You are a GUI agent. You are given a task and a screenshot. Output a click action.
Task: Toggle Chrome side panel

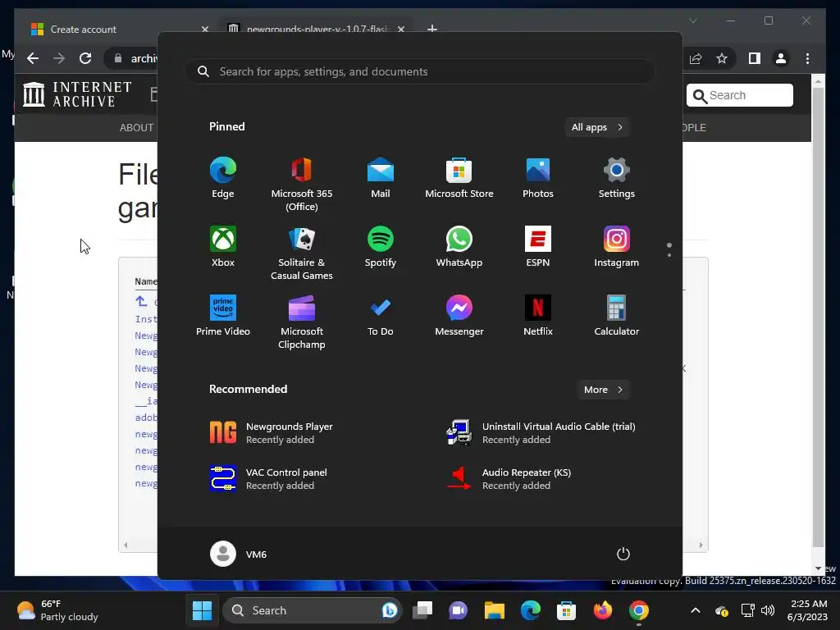(x=755, y=58)
